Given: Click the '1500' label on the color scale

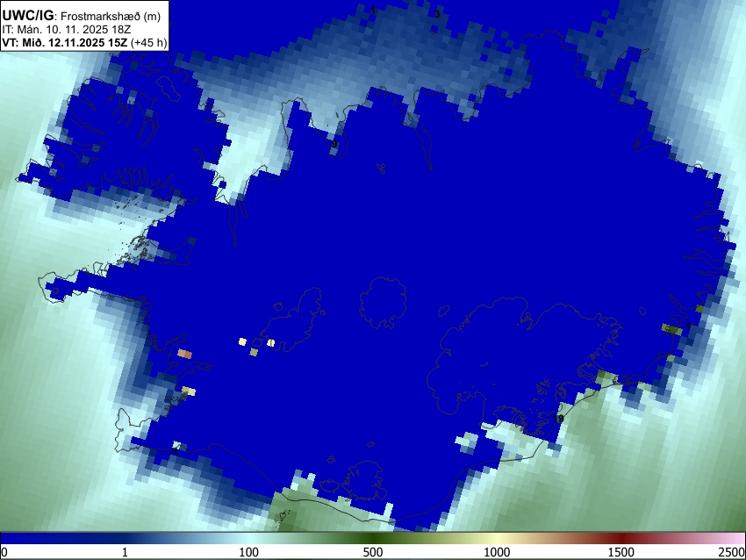Looking at the screenshot, I should coord(621,552).
